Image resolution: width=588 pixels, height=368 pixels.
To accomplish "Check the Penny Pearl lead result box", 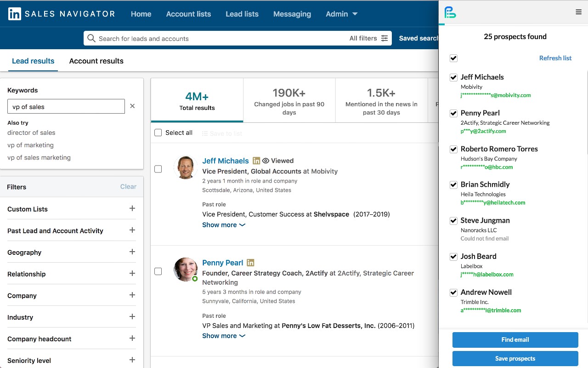I will [x=158, y=271].
